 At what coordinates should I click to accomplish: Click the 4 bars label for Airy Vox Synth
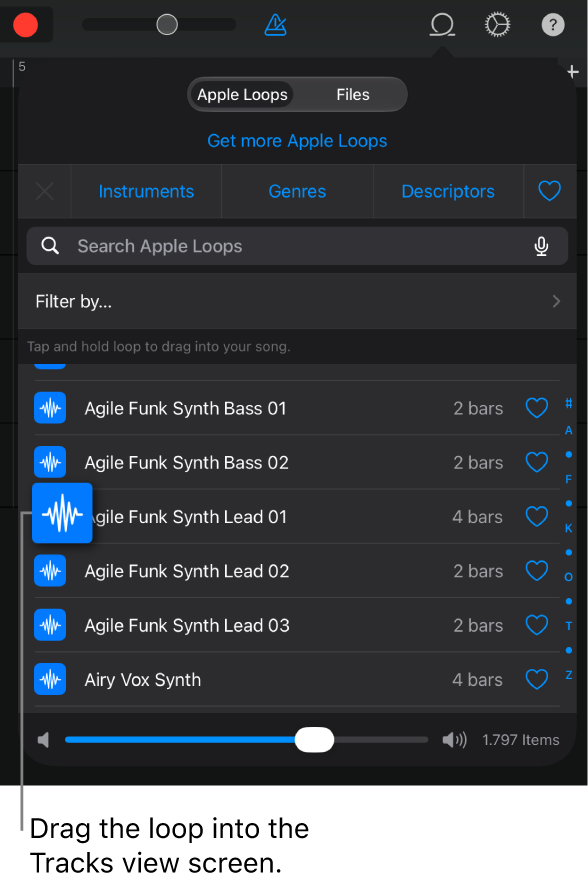pyautogui.click(x=478, y=680)
